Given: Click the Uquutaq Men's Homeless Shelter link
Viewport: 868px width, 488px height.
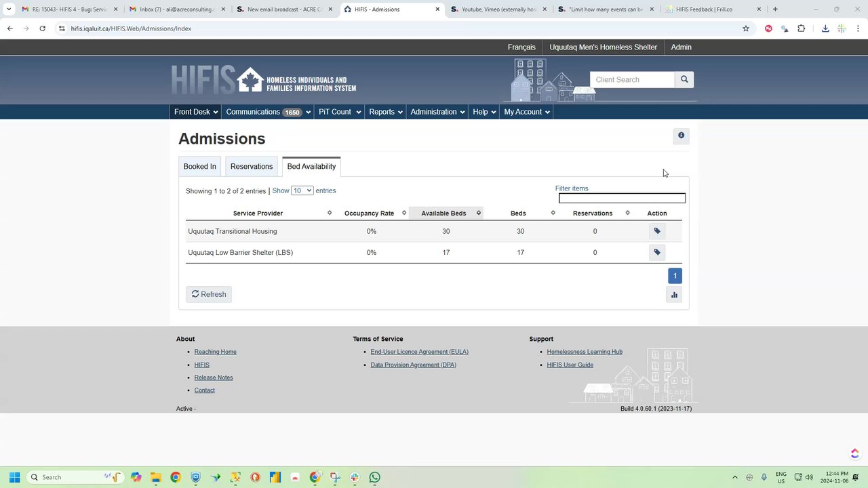Looking at the screenshot, I should 604,47.
